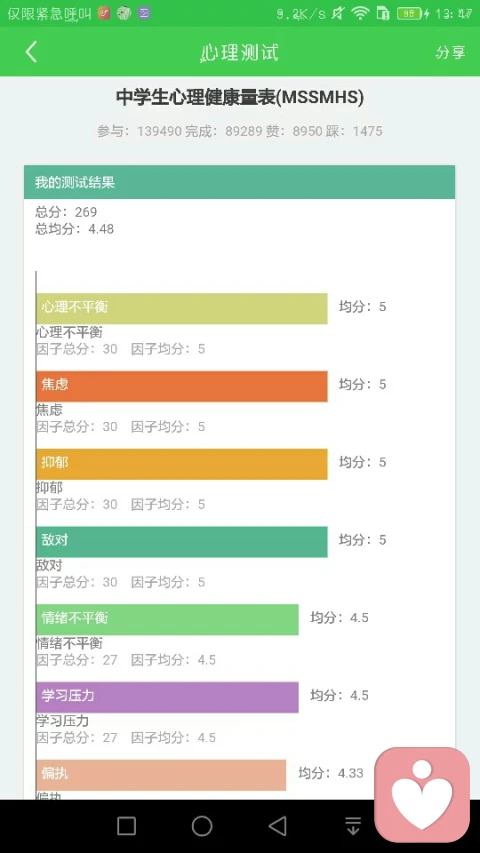The height and width of the screenshot is (853, 480).
Task: Select the peach 偏执 bar
Action: pyautogui.click(x=161, y=775)
